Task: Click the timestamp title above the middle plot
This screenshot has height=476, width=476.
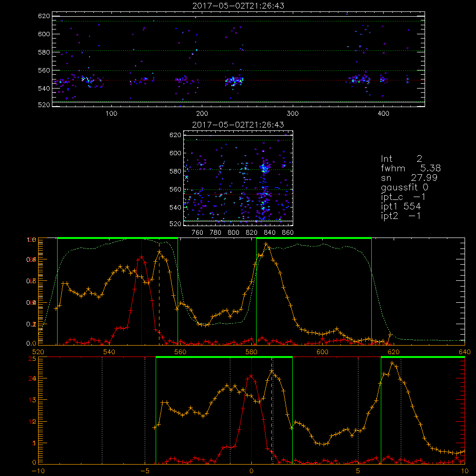Action: click(238, 125)
